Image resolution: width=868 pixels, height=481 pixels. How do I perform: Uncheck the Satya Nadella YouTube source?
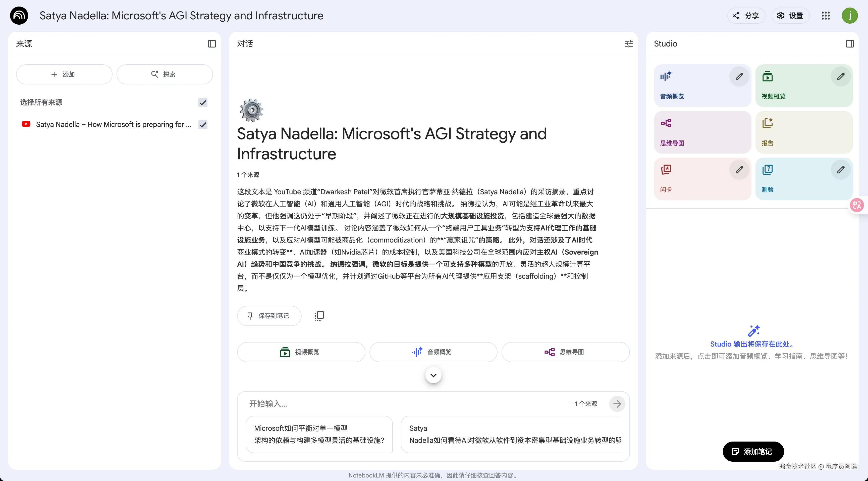point(202,125)
